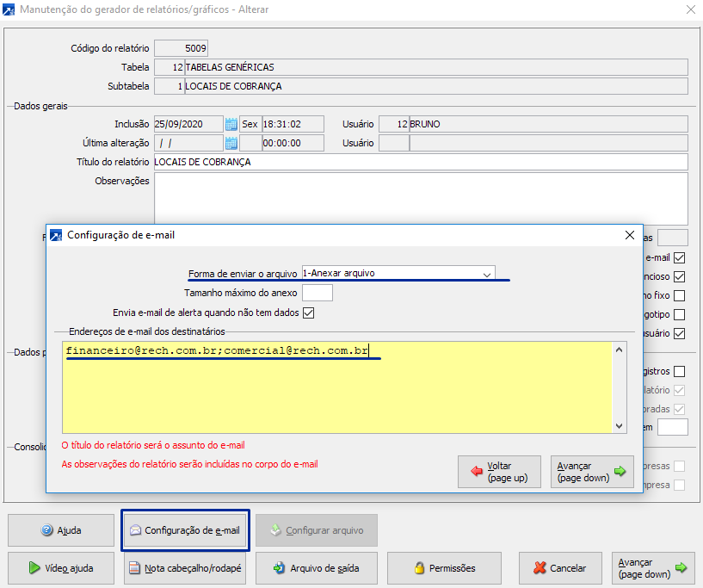703x588 pixels.
Task: Click the calendar icon beside Inclusão date
Action: [231, 124]
